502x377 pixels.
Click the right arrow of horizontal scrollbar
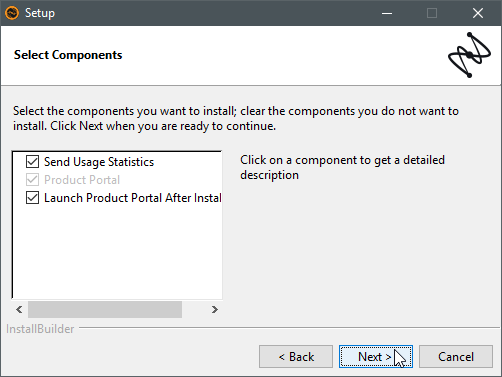click(214, 310)
